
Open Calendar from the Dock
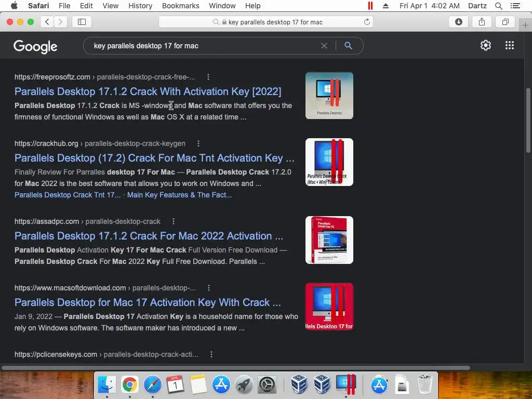(176, 384)
